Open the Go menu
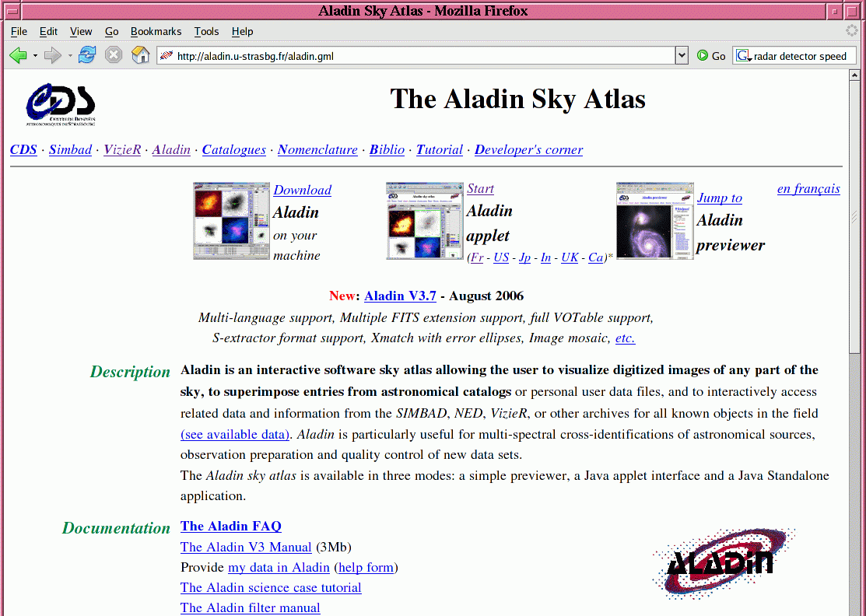The height and width of the screenshot is (616, 866). click(x=111, y=31)
